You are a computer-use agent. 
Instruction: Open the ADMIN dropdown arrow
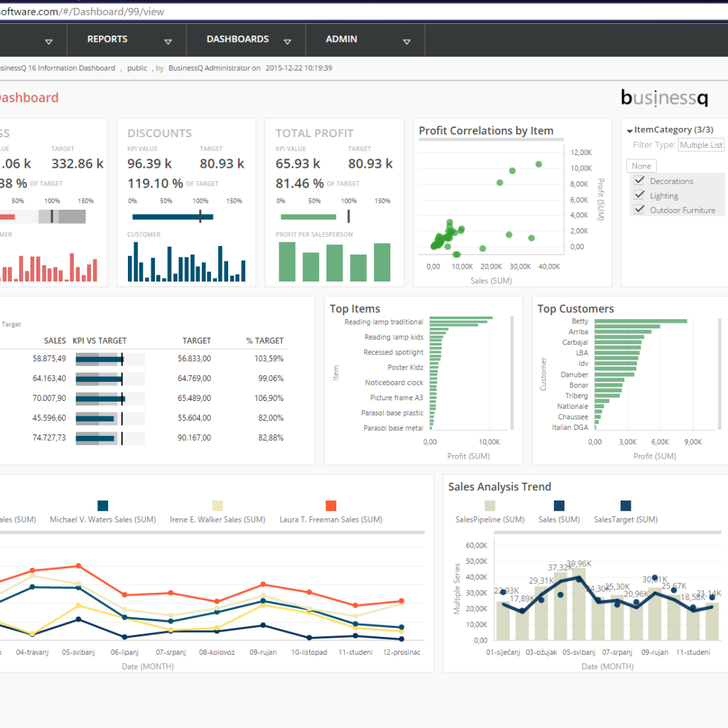[406, 41]
